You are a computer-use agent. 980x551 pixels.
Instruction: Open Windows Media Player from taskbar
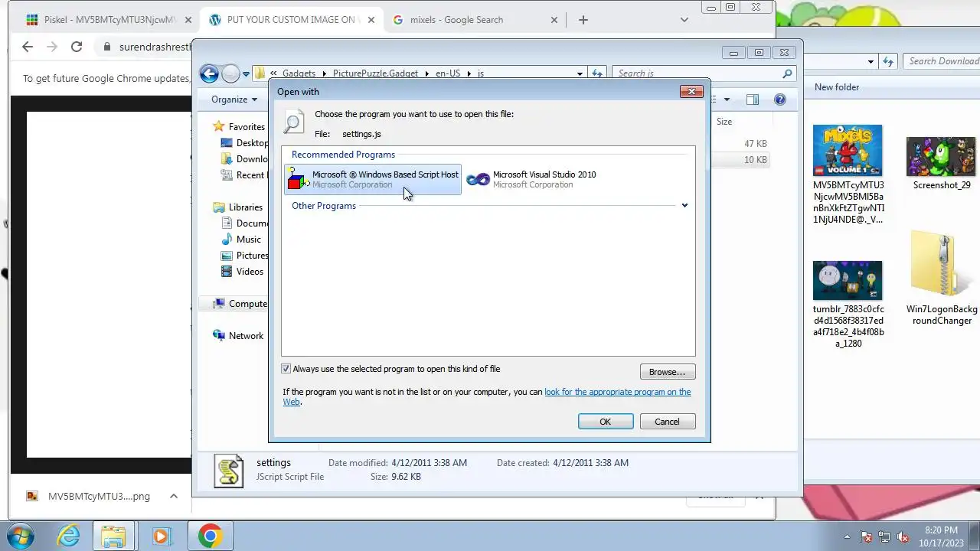[x=161, y=536]
